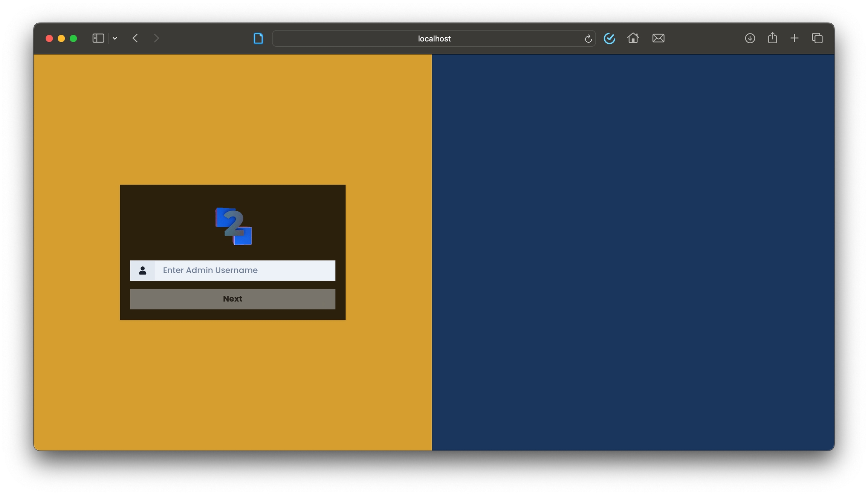
Task: Toggle the Safari sidebar icon
Action: [x=98, y=38]
